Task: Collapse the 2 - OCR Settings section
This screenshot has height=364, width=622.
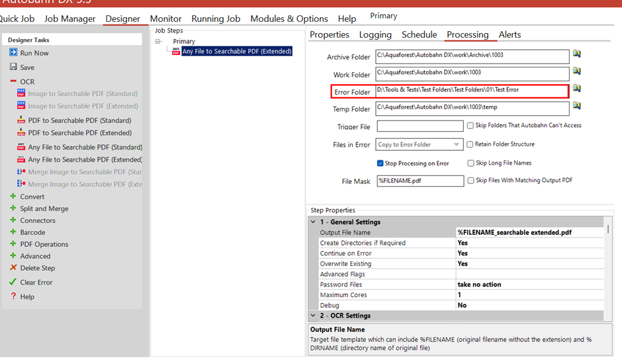Action: pyautogui.click(x=313, y=316)
